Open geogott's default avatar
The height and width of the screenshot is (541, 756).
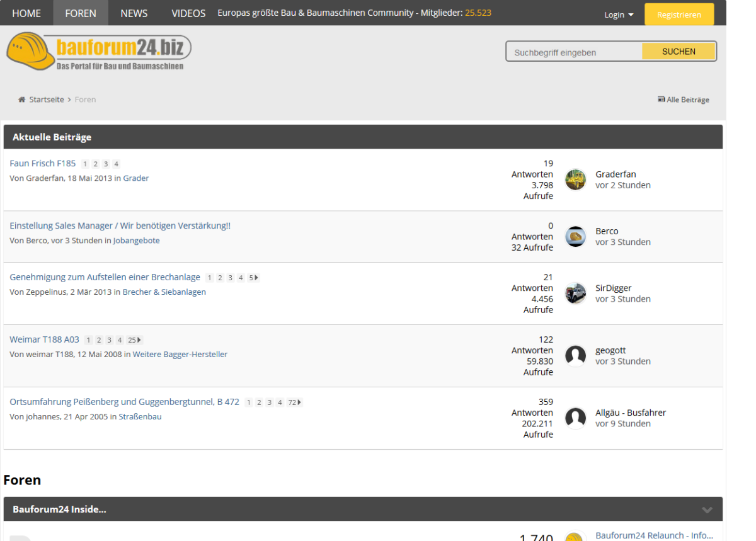click(576, 356)
